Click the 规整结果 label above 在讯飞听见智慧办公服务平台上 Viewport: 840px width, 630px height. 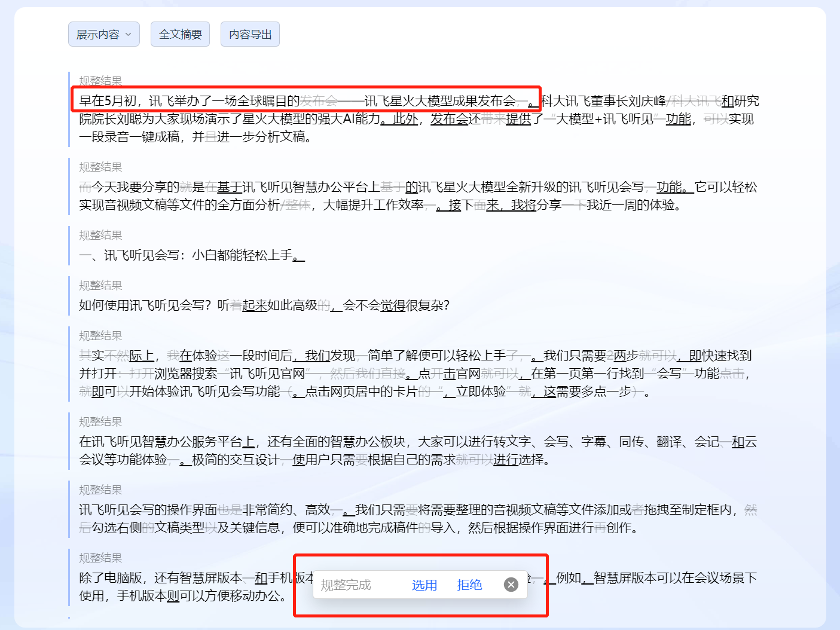tap(100, 422)
